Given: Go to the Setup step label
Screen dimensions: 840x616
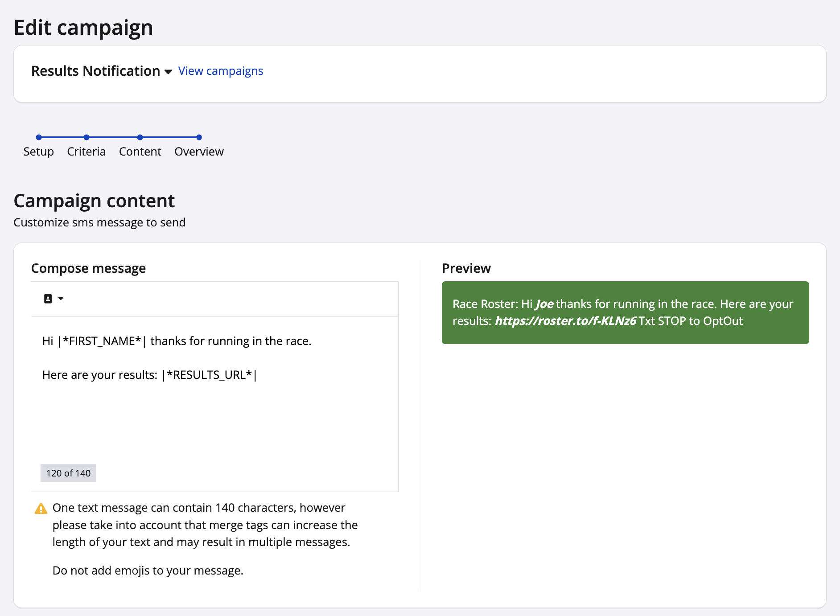Looking at the screenshot, I should [39, 152].
